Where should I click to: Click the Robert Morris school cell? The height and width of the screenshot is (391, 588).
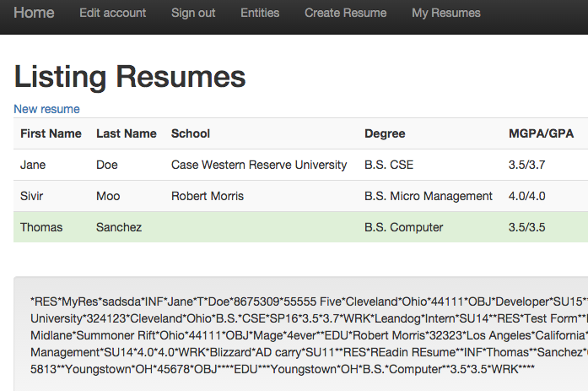208,196
